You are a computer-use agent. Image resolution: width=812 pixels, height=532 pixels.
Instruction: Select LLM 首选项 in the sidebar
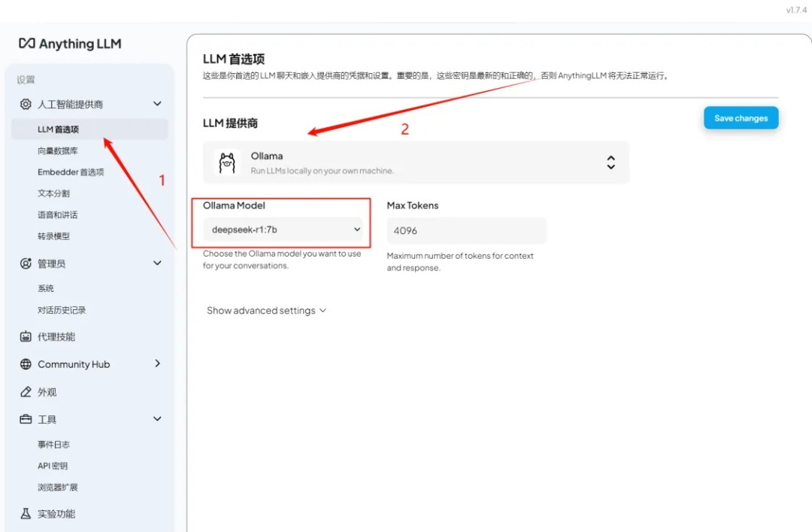click(x=89, y=129)
